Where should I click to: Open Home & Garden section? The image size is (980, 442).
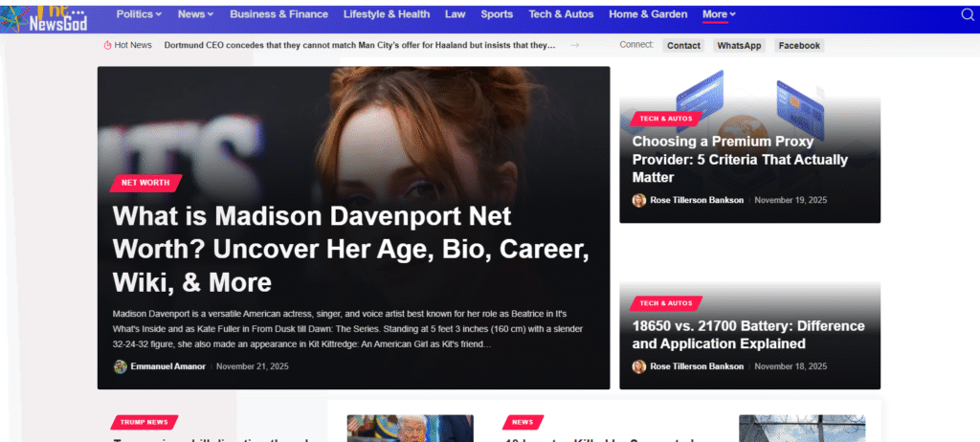point(648,14)
